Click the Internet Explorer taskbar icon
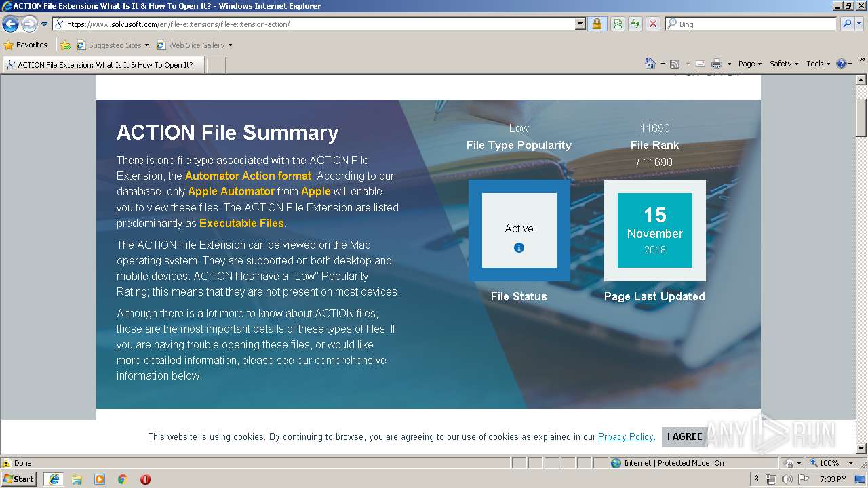Image resolution: width=868 pixels, height=488 pixels. [x=54, y=479]
